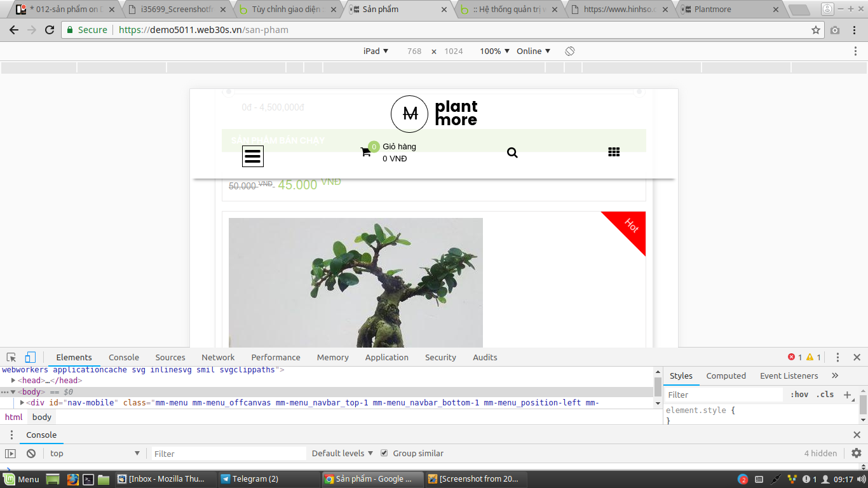Toggle the Group similar checkbox
This screenshot has width=868, height=488.
click(384, 453)
